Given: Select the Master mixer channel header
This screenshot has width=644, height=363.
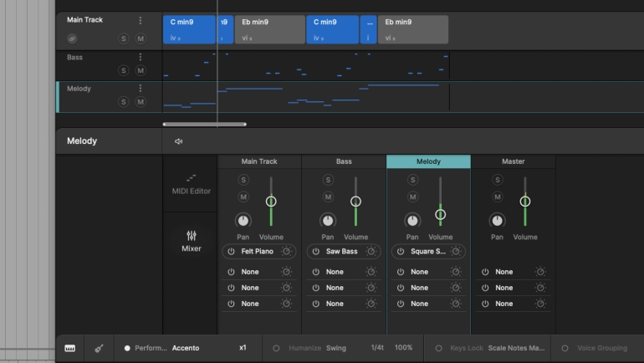Looking at the screenshot, I should tap(513, 161).
